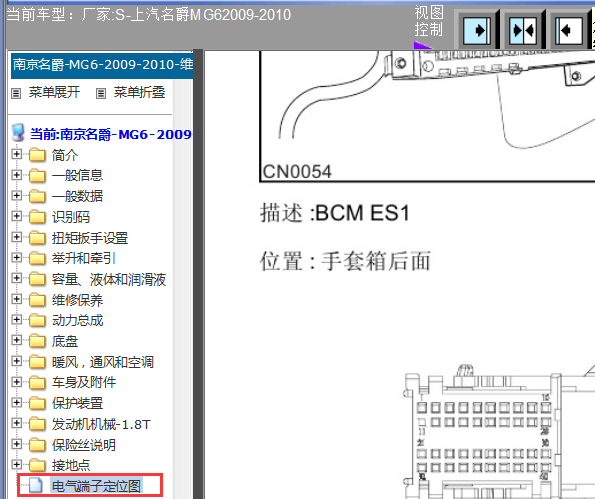Open the 接地点 folder icon
The height and width of the screenshot is (499, 595).
pyautogui.click(x=37, y=465)
